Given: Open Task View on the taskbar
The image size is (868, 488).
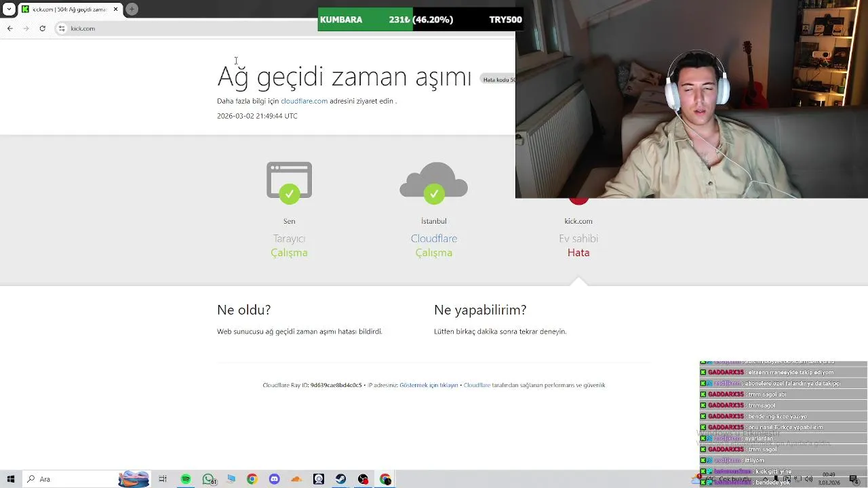Looking at the screenshot, I should pos(163,479).
